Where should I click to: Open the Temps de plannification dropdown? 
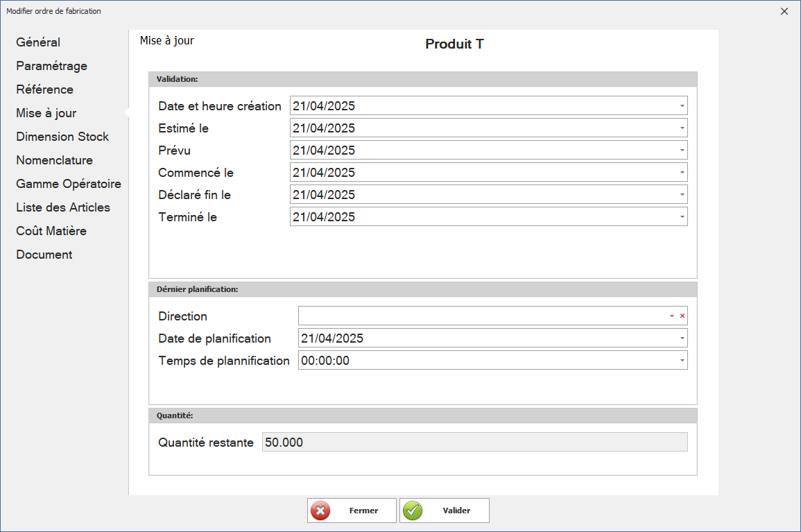point(682,361)
